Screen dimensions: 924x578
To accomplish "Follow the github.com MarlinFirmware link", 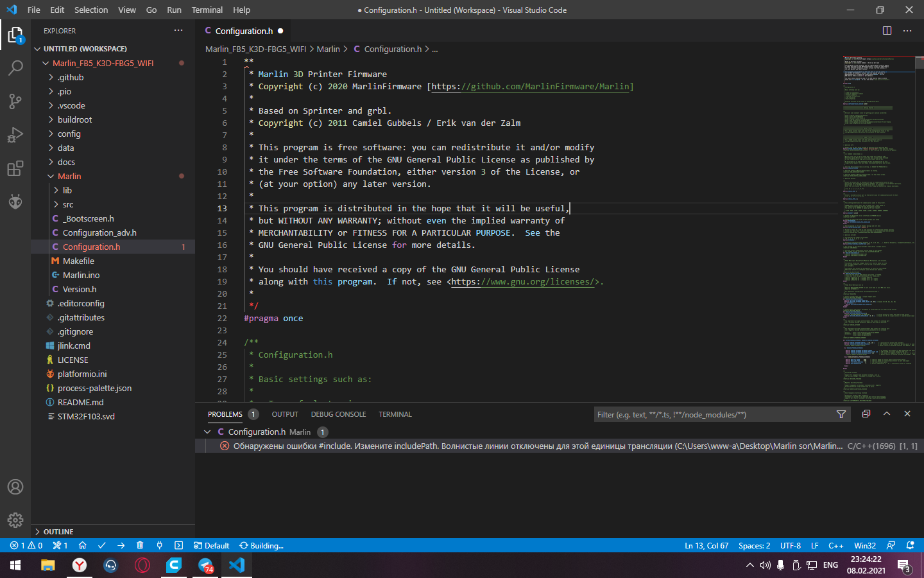I will coord(531,86).
